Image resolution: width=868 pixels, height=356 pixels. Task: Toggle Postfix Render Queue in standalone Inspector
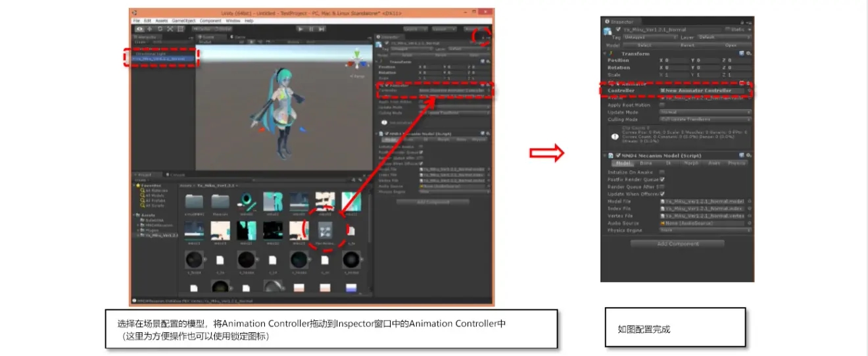pos(662,179)
